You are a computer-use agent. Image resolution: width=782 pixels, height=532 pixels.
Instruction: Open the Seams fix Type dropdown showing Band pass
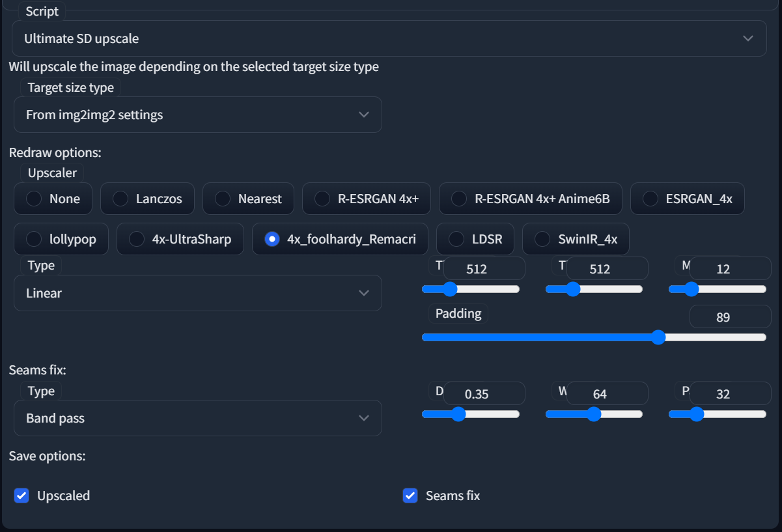(198, 418)
